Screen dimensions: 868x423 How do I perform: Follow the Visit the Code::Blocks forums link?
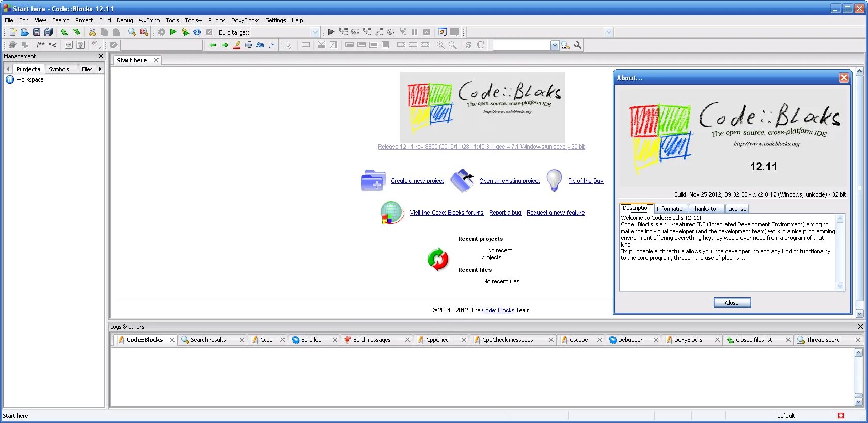click(447, 213)
